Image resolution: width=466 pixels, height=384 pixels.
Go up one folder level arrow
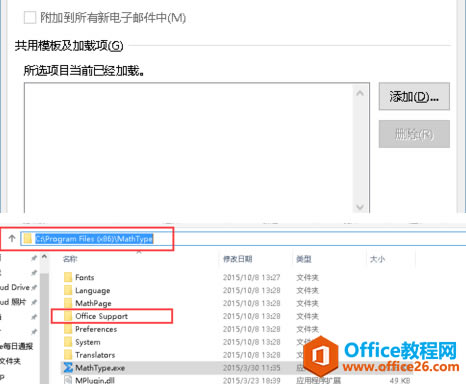12,238
